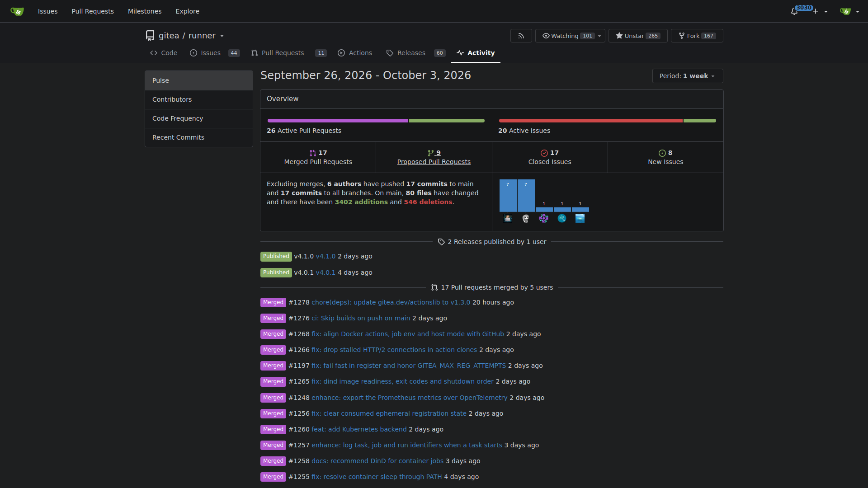Image resolution: width=868 pixels, height=488 pixels.
Task: Click fifth contributor avatar (blue landscape)
Action: click(580, 219)
